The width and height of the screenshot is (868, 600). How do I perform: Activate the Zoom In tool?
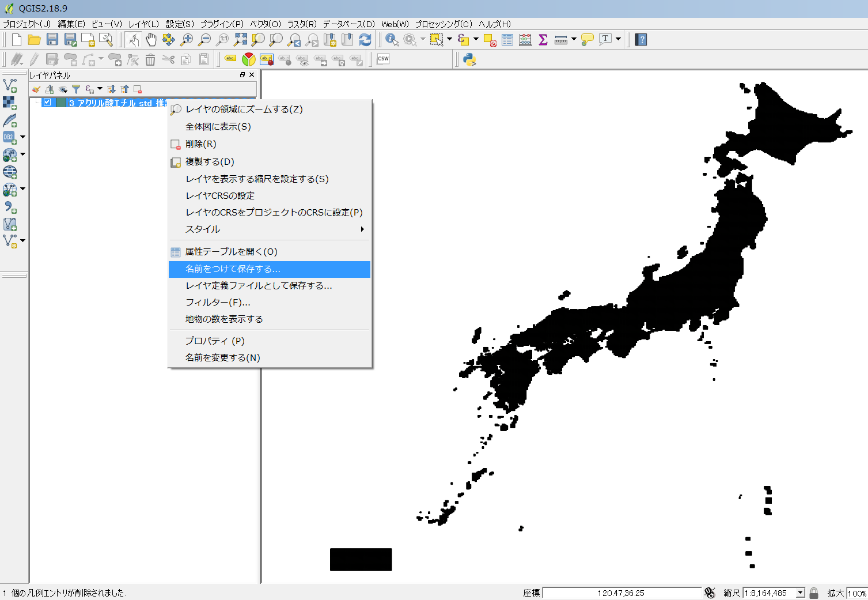coord(186,39)
